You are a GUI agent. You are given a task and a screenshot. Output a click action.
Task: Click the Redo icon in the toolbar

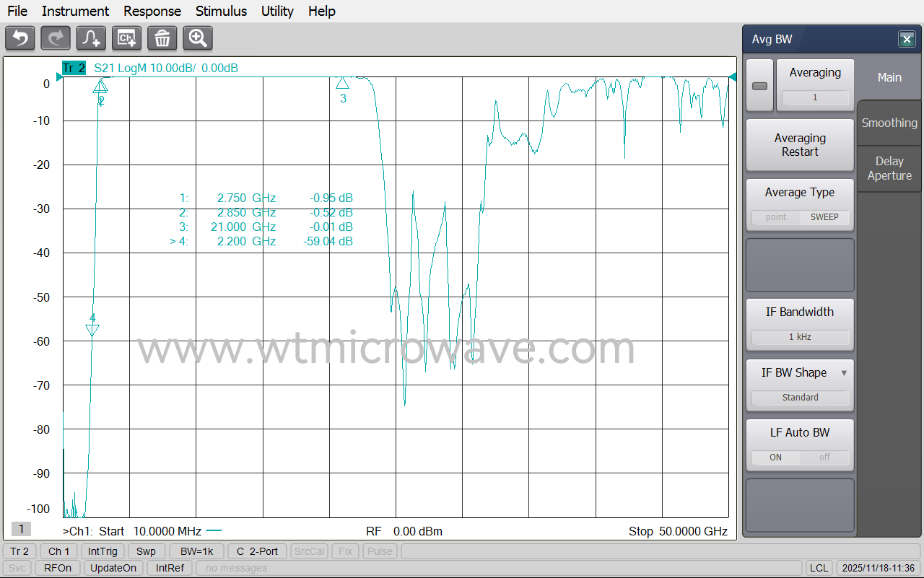[55, 38]
